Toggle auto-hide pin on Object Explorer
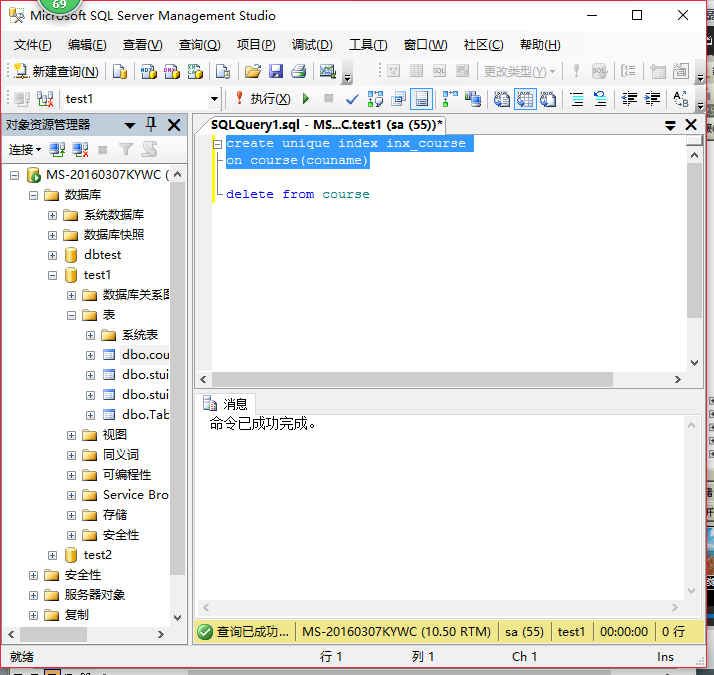Image resolution: width=714 pixels, height=675 pixels. [151, 124]
